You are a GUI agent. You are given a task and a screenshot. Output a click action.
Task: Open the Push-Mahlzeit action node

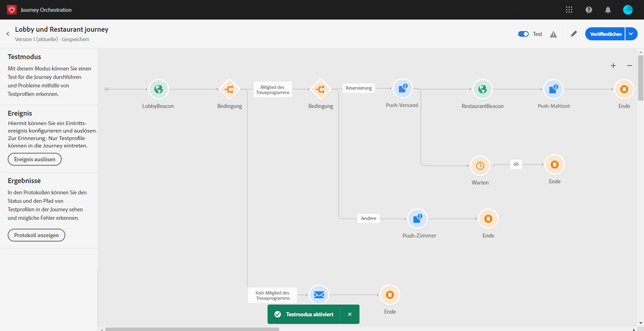pos(553,89)
